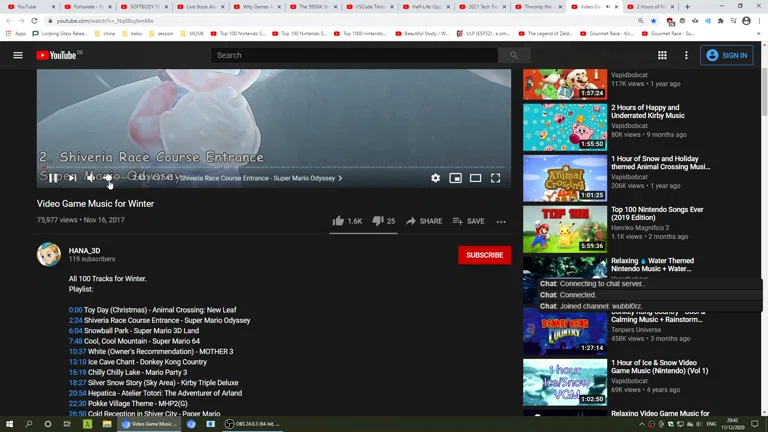The height and width of the screenshot is (432, 768).
Task: Open the YouTube apps grid menu
Action: tap(662, 55)
